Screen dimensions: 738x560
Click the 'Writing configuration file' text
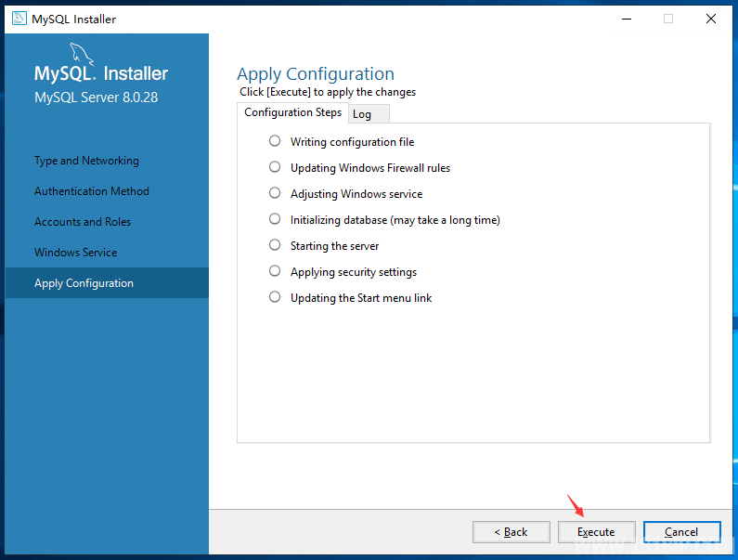[352, 142]
